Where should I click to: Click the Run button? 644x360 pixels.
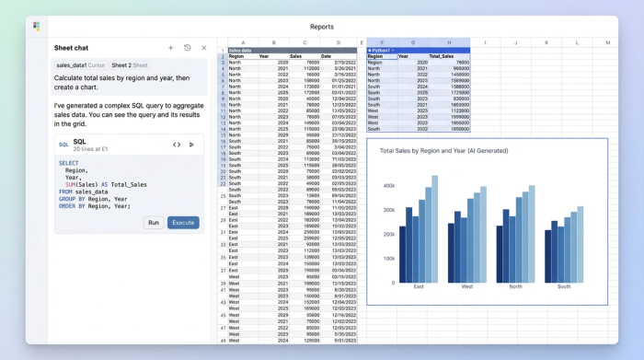154,222
